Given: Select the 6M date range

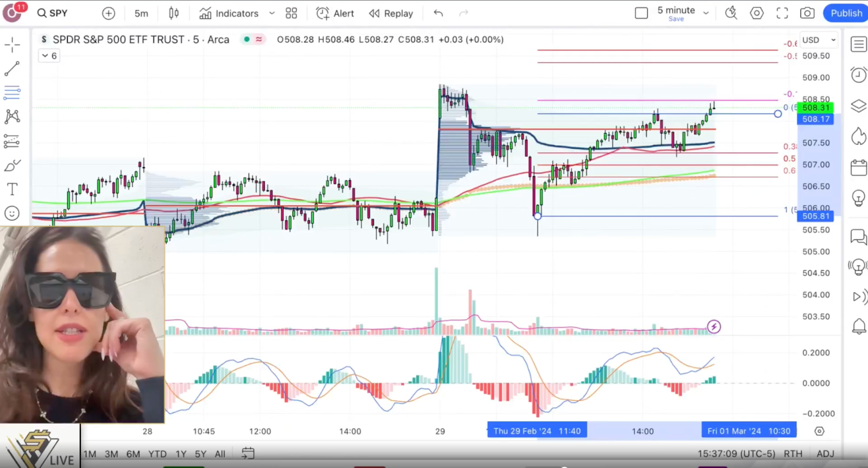Looking at the screenshot, I should click(x=133, y=454).
